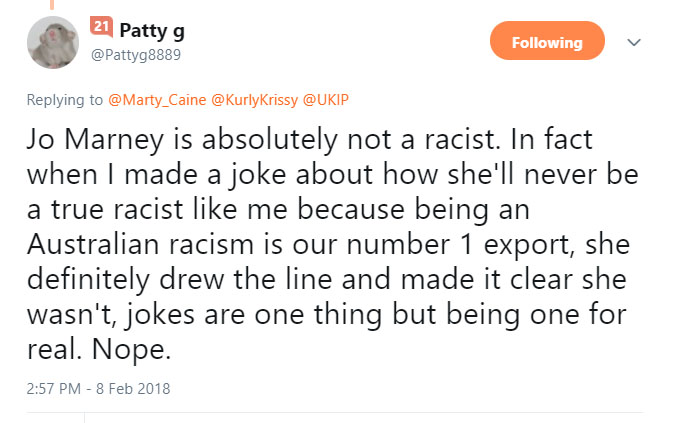This screenshot has width=673, height=423.
Task: Select the orange thread connector line above avatar
Action: coord(52,5)
